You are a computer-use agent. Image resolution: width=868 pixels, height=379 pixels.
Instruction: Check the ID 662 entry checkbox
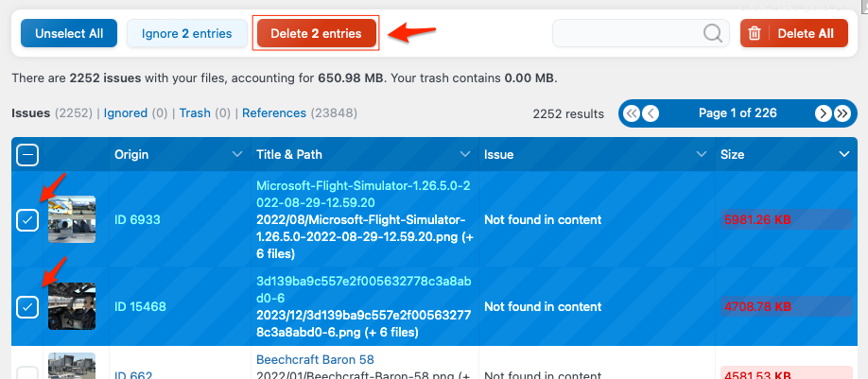[x=27, y=372]
